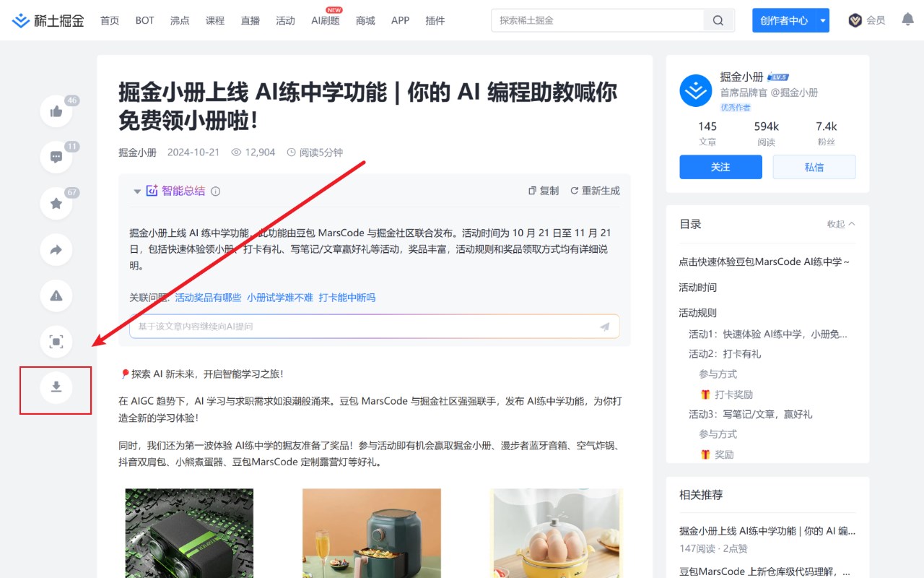Click the 关注 follow button
This screenshot has width=924, height=578.
pos(720,167)
